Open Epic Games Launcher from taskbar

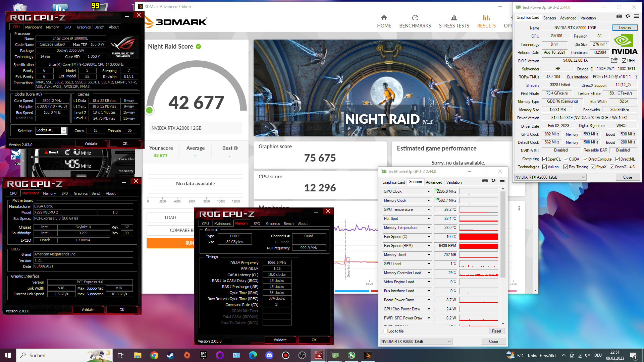coord(203,355)
